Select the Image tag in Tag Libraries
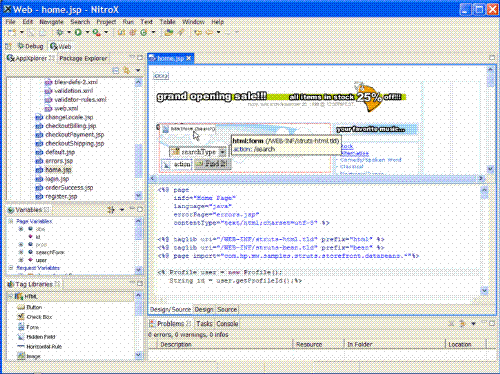Image resolution: width=500 pixels, height=374 pixels. 29,356
